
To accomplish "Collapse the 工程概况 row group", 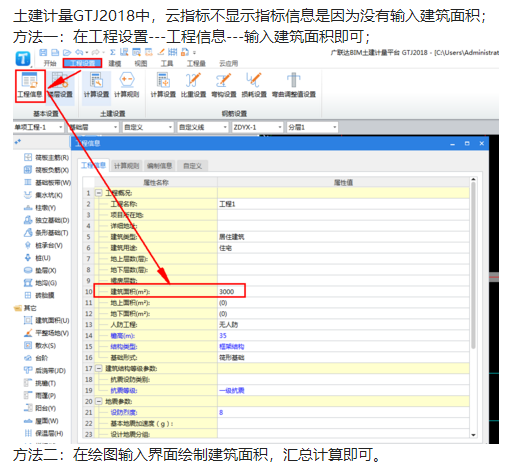I will (x=99, y=193).
